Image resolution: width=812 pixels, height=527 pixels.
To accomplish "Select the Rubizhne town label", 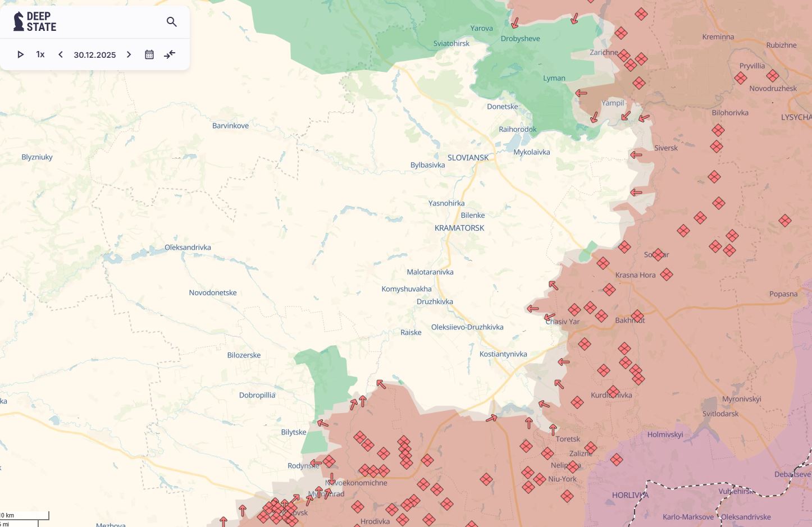I will [782, 45].
